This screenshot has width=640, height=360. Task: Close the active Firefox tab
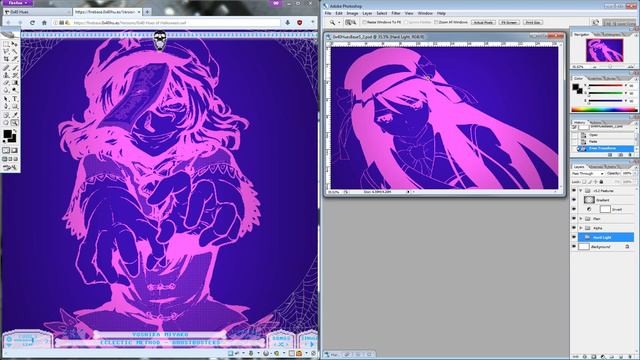pyautogui.click(x=139, y=12)
